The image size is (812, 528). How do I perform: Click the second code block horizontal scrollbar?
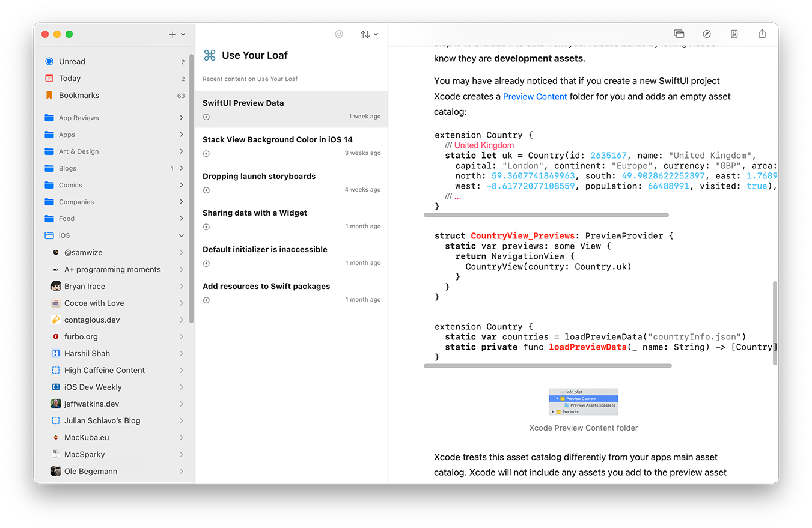pos(548,365)
